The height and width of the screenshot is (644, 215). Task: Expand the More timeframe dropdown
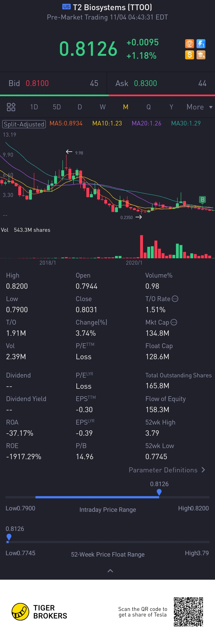[x=199, y=107]
